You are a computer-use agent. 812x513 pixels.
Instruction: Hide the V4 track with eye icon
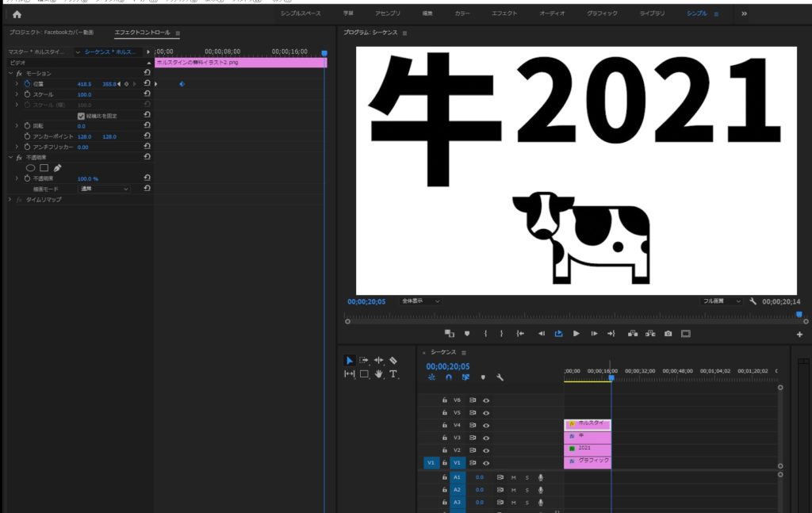(486, 425)
